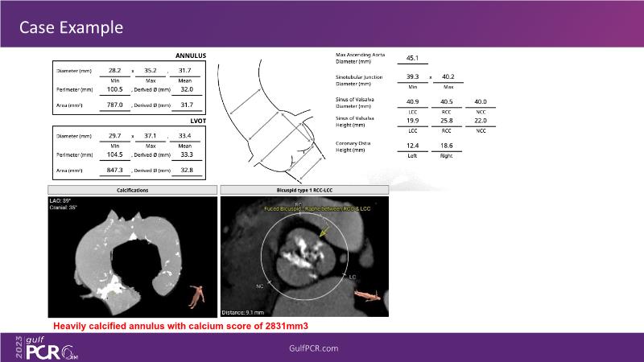Click the annulus area value 787.0
The image size is (644, 362).
[115, 105]
